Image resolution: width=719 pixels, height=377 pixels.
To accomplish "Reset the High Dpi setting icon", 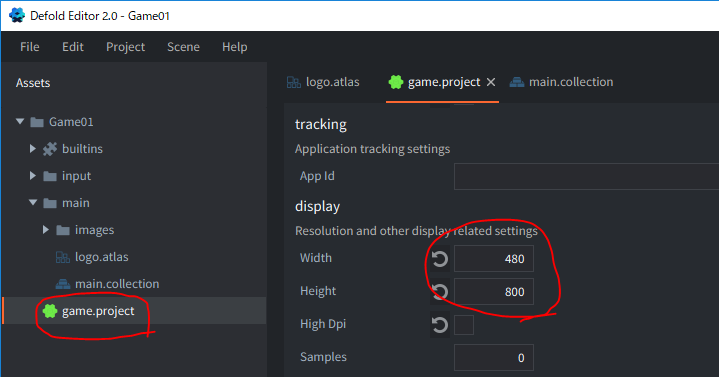I will point(440,325).
